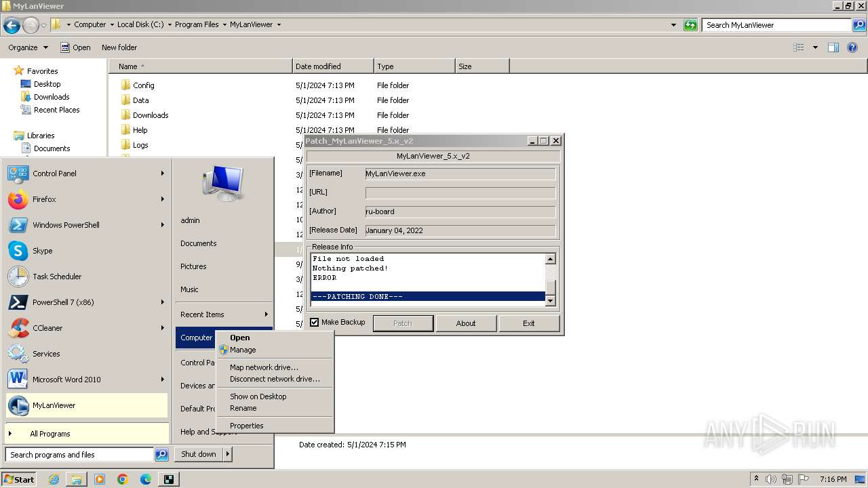Sort by Date modified column header

[333, 66]
